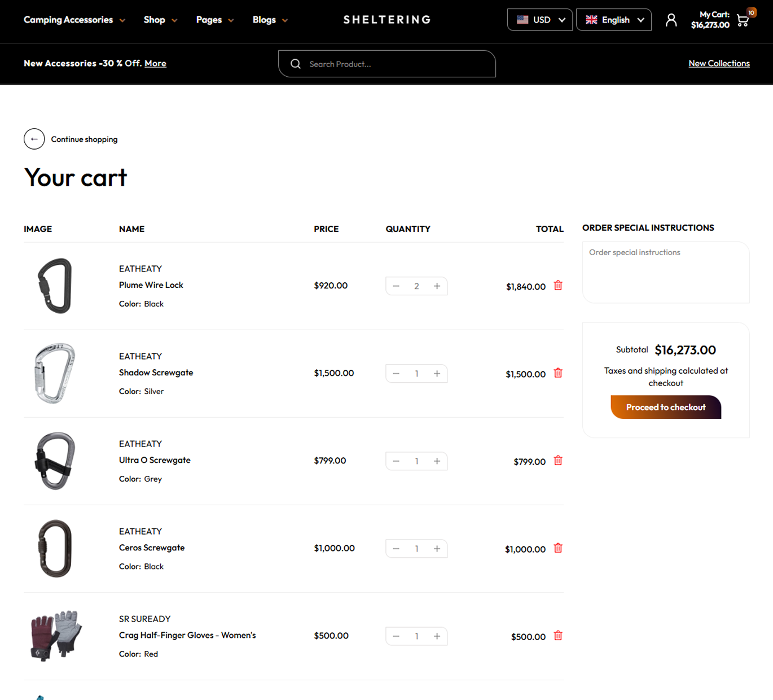Open the New Collections link
The height and width of the screenshot is (700, 773).
[x=719, y=63]
